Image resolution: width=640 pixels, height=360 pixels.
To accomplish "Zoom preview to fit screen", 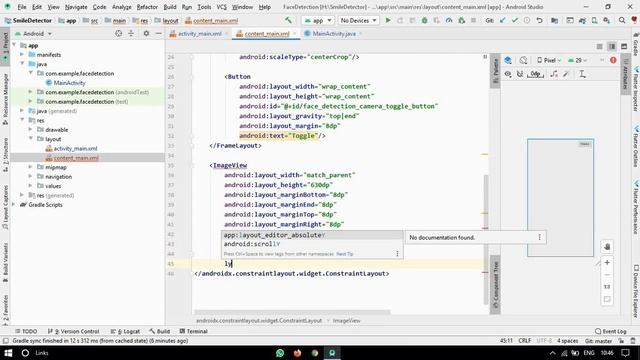I will point(607,299).
